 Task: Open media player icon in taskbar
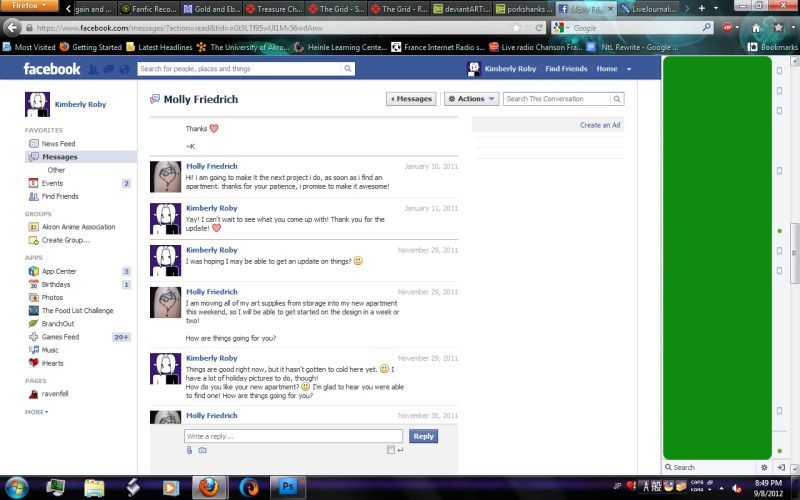pos(170,488)
